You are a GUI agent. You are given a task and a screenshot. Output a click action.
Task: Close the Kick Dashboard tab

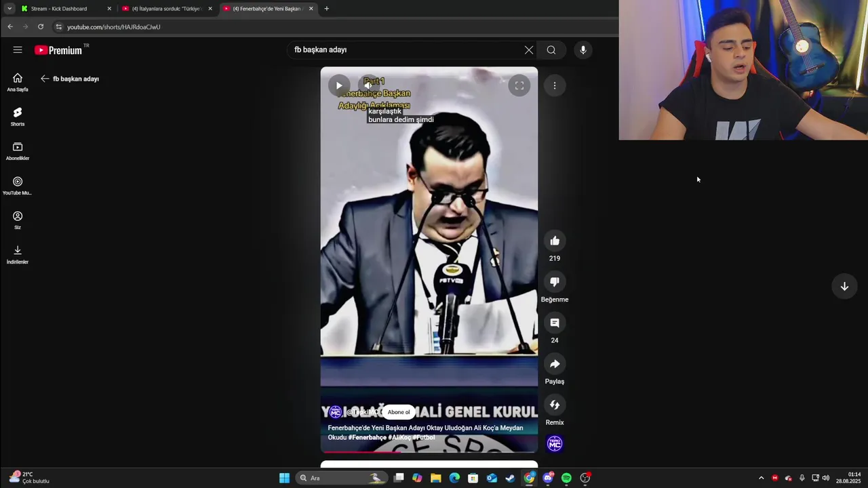point(109,9)
